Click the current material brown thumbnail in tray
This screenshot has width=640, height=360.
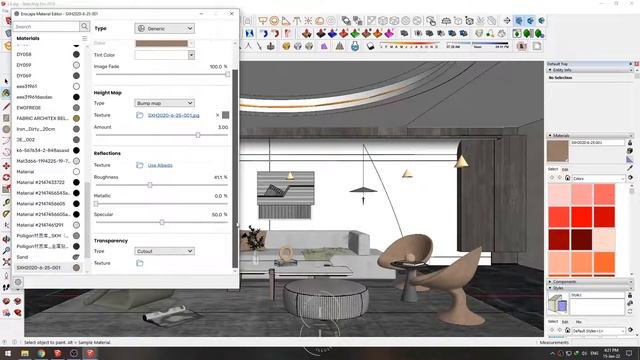tap(558, 151)
